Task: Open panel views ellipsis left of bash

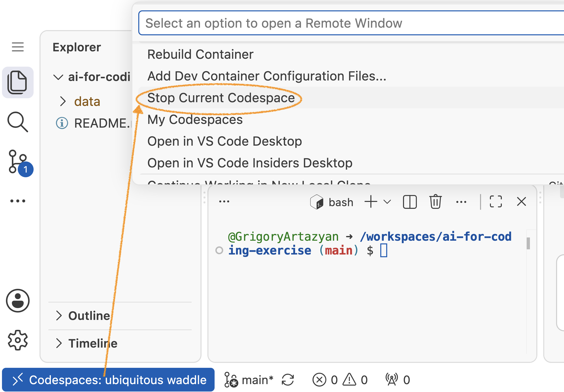Action: pyautogui.click(x=224, y=201)
